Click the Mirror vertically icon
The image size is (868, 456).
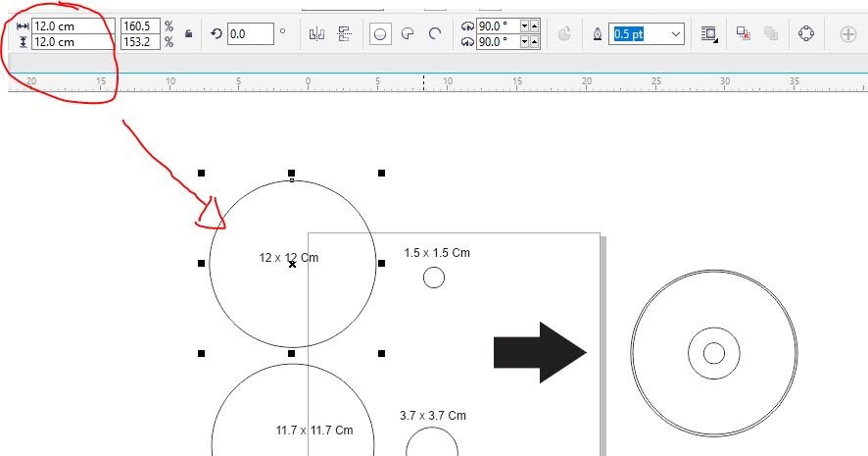(x=344, y=34)
